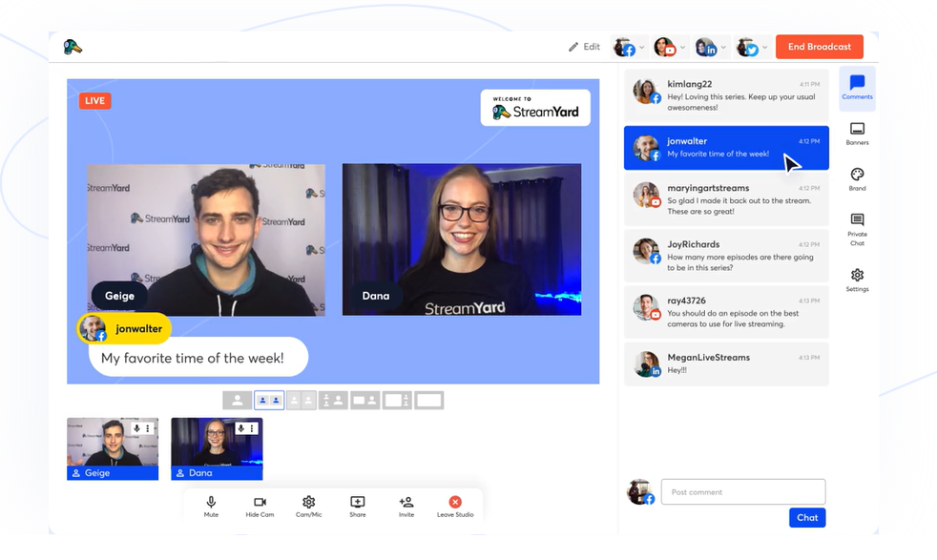Open the Banners tab in sidebar

click(857, 134)
